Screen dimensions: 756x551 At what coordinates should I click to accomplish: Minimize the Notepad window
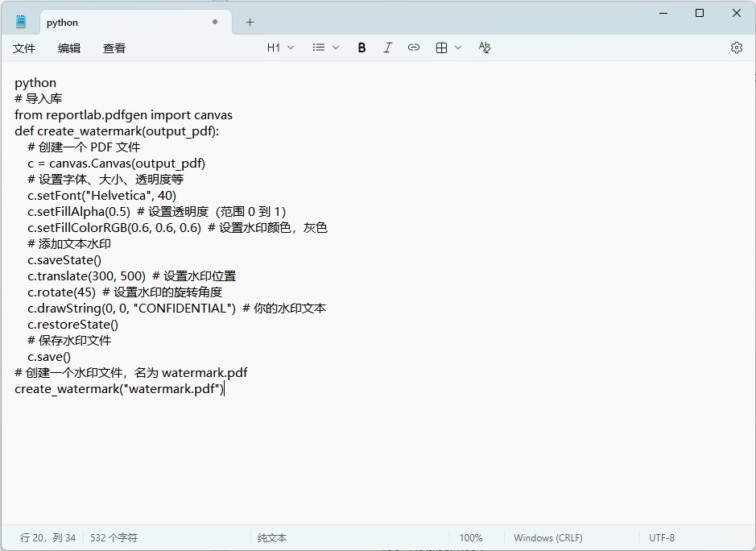click(663, 13)
